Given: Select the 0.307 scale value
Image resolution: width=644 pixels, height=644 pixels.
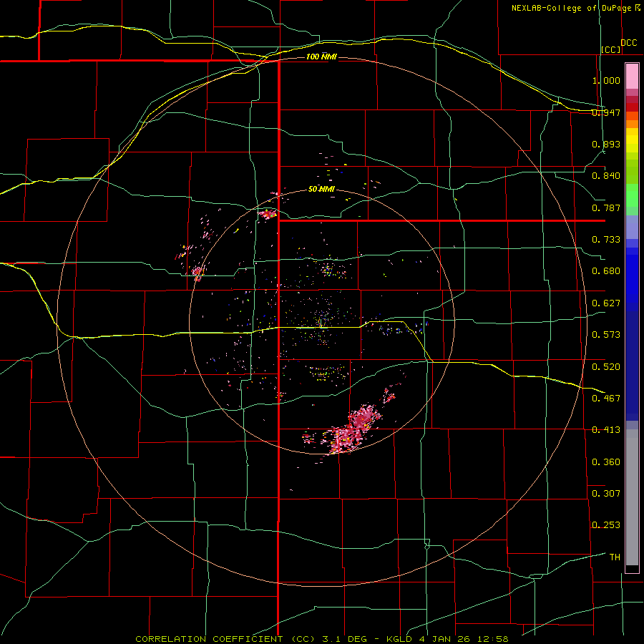Looking at the screenshot, I should 606,494.
